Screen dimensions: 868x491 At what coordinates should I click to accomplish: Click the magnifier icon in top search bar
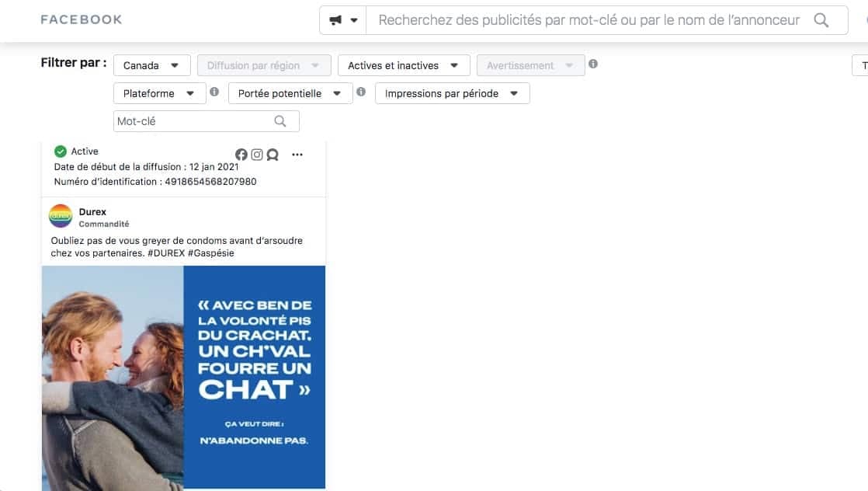pos(821,20)
